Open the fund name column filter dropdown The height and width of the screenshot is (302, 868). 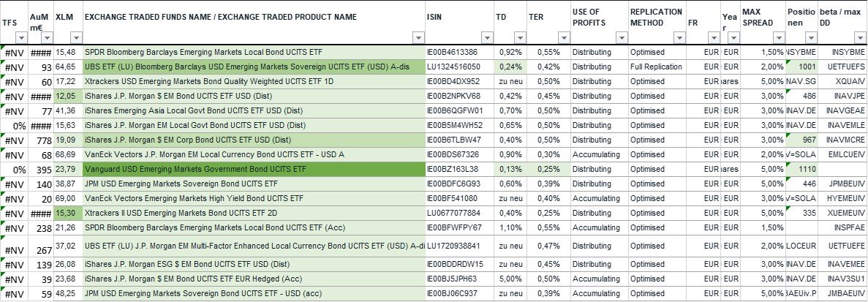pyautogui.click(x=417, y=38)
